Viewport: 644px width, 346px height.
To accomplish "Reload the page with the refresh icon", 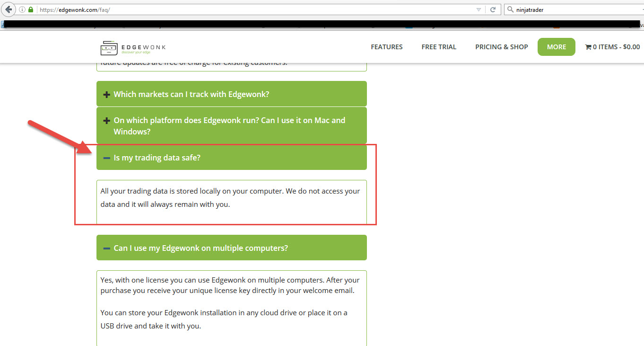I will (x=493, y=9).
